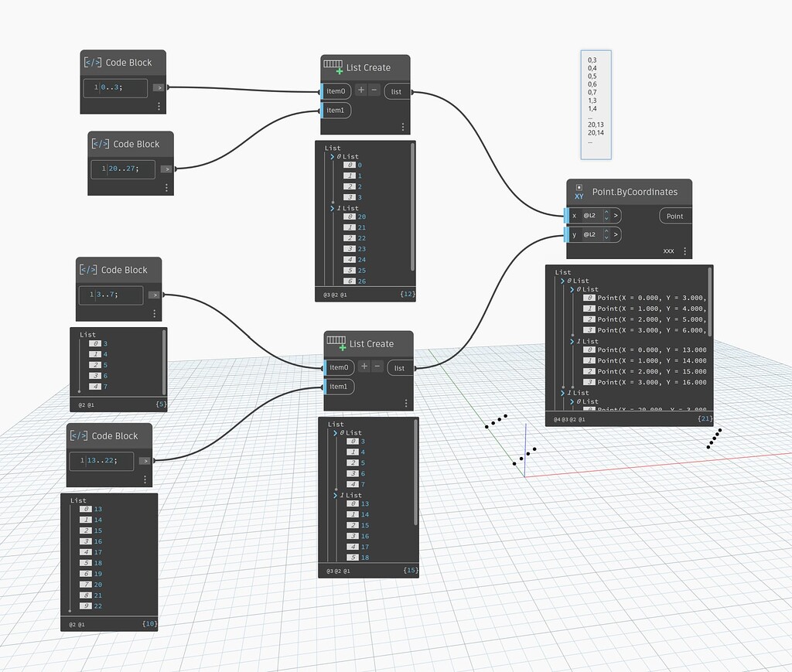Click the up stepper arrow beside @L2 on x input
Image resolution: width=792 pixels, height=672 pixels.
point(606,211)
